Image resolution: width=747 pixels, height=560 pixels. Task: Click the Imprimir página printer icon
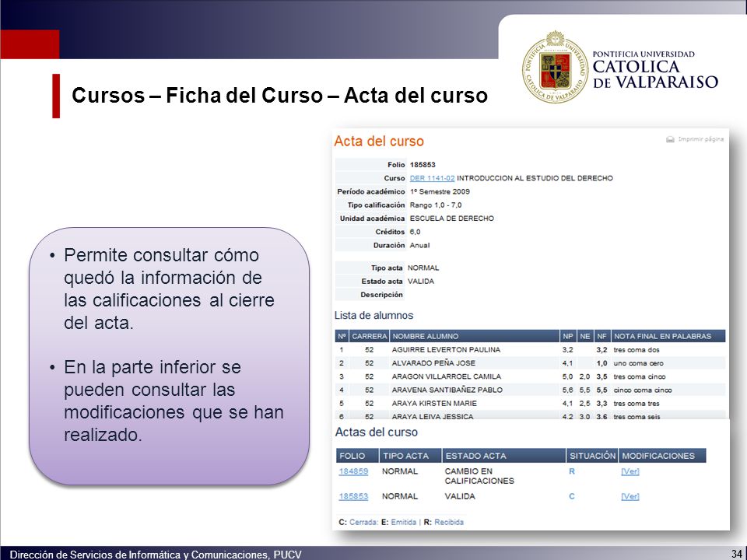(x=670, y=139)
